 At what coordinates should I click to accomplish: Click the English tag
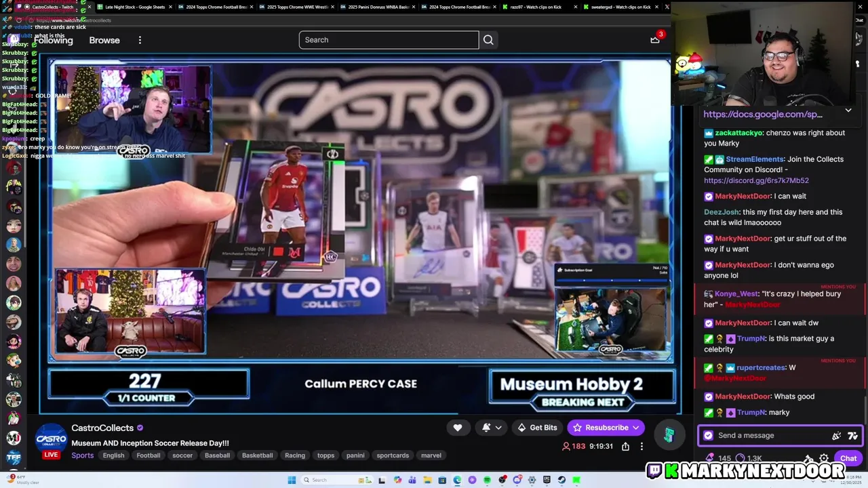(113, 455)
